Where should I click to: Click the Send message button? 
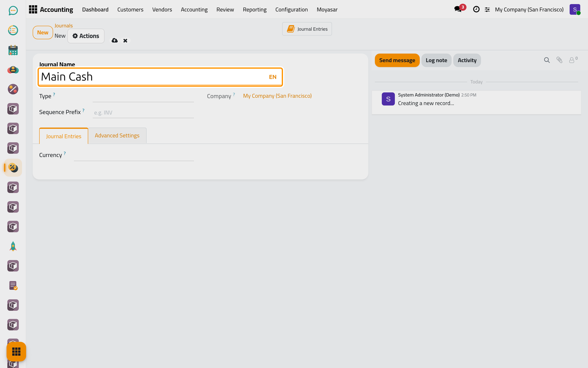tap(397, 60)
